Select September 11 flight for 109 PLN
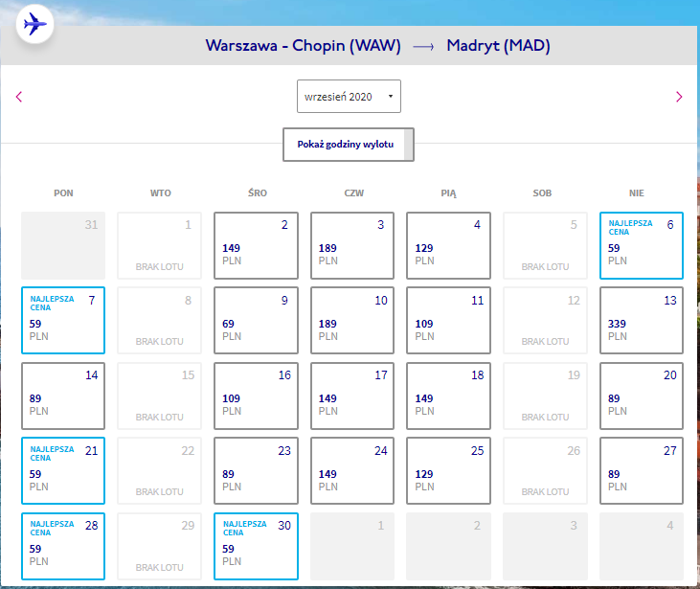Screen dimensions: 700x589 point(448,321)
